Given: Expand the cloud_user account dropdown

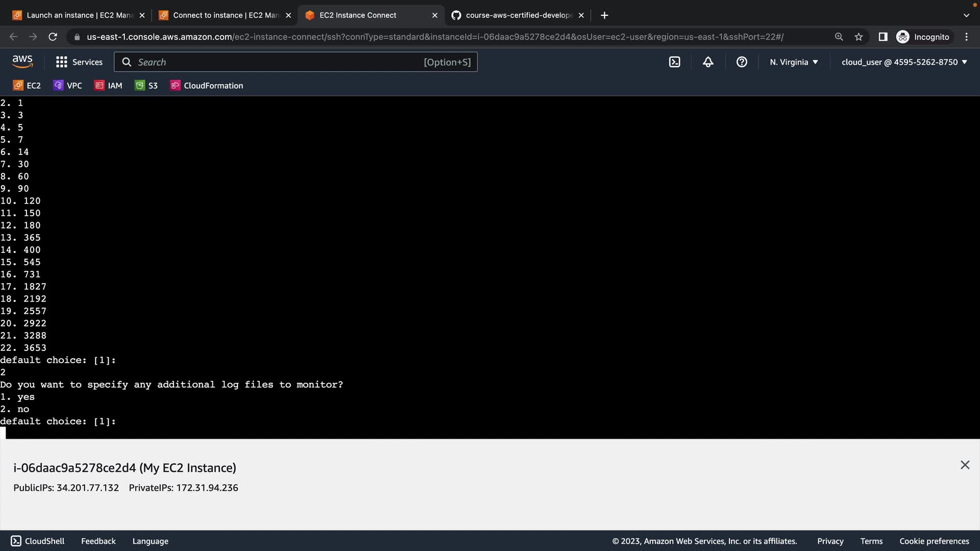Looking at the screenshot, I should coord(904,62).
